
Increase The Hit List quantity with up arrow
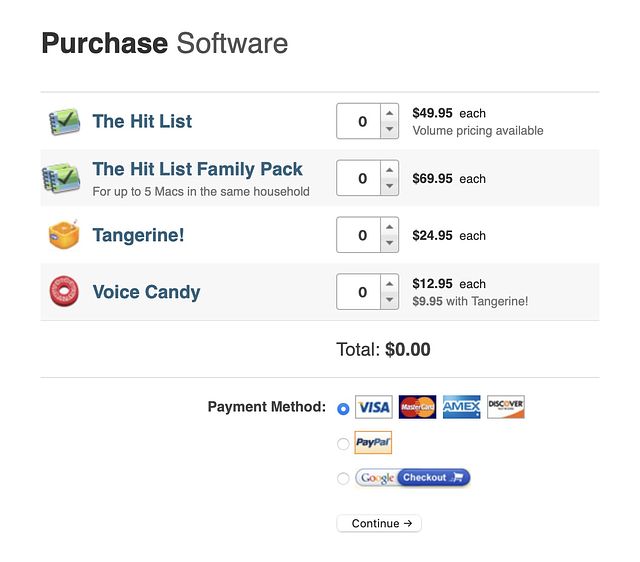click(390, 113)
